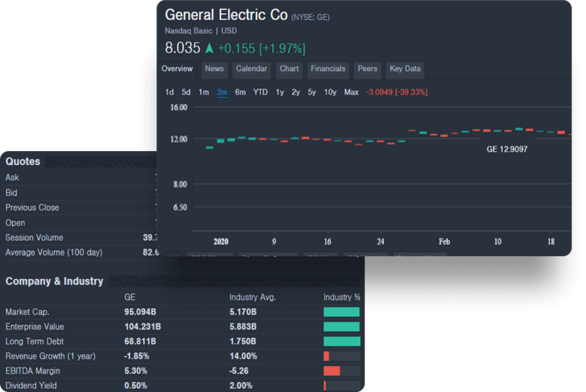Select the Peers tab
586x392 pixels.
(x=368, y=69)
